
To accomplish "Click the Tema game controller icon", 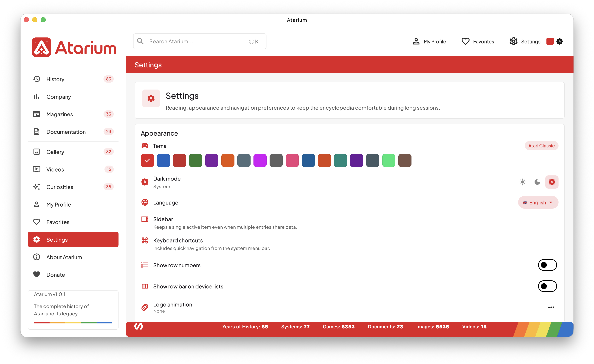I will [x=145, y=146].
